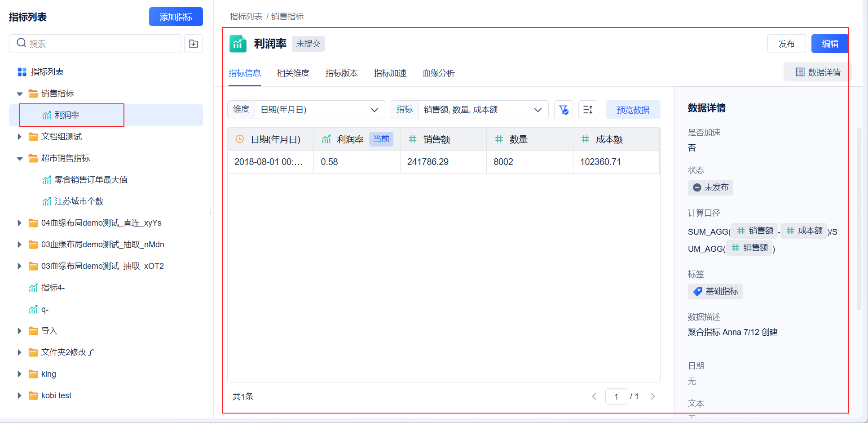Image resolution: width=868 pixels, height=423 pixels.
Task: Click 添加指标 button
Action: 176,17
